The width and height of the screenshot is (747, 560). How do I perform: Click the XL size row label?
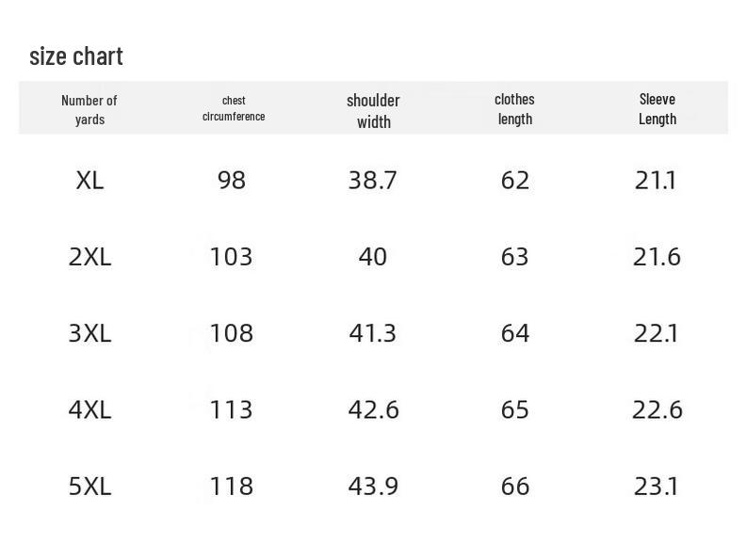(89, 180)
